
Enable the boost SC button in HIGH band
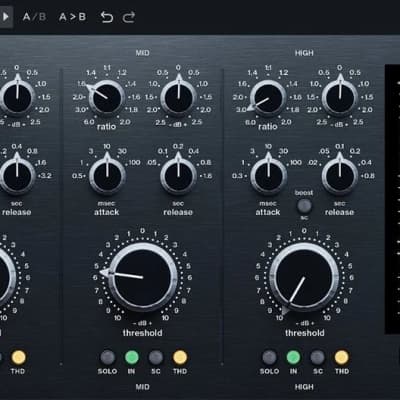pyautogui.click(x=304, y=206)
